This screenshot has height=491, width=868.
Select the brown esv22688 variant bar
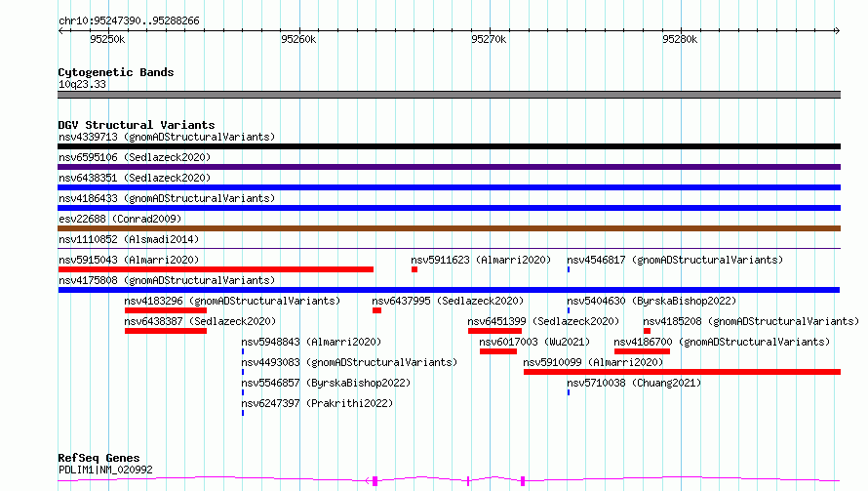[x=449, y=228]
